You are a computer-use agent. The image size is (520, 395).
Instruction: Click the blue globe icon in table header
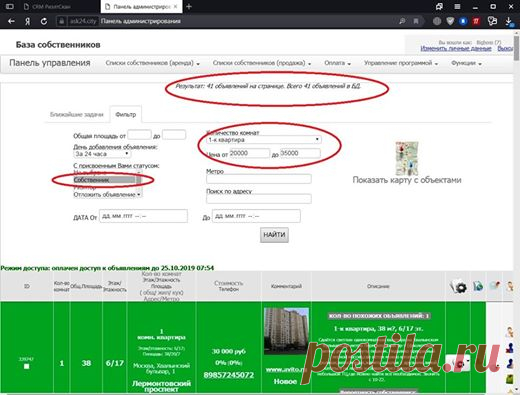pyautogui.click(x=478, y=286)
